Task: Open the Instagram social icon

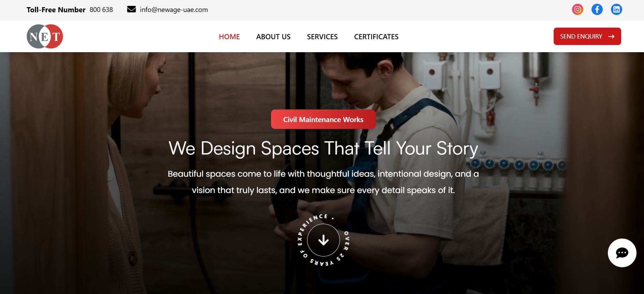Action: click(578, 9)
